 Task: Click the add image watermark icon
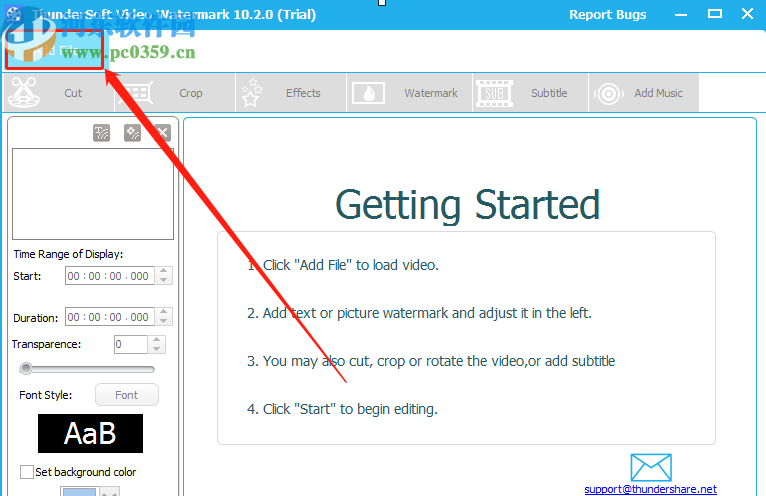point(132,133)
